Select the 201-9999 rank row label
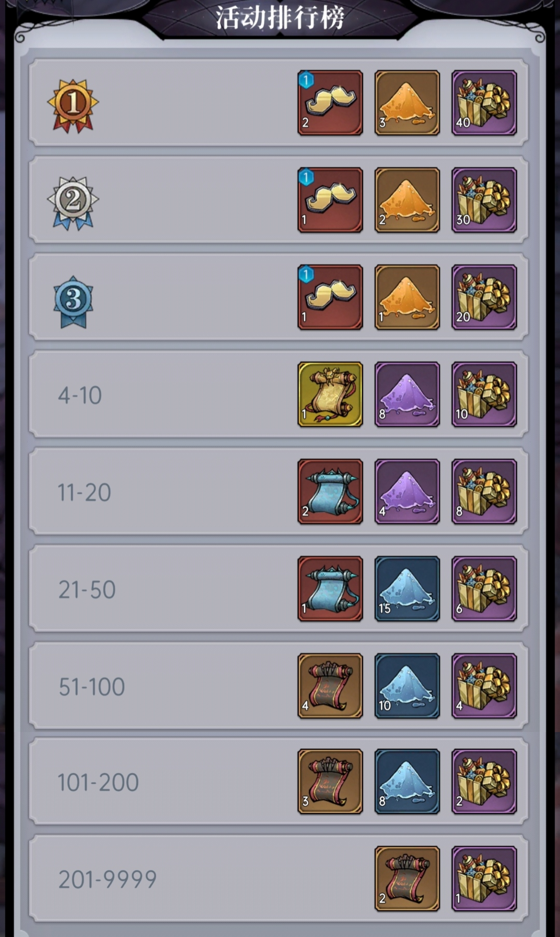Image resolution: width=560 pixels, height=937 pixels. coord(108,879)
